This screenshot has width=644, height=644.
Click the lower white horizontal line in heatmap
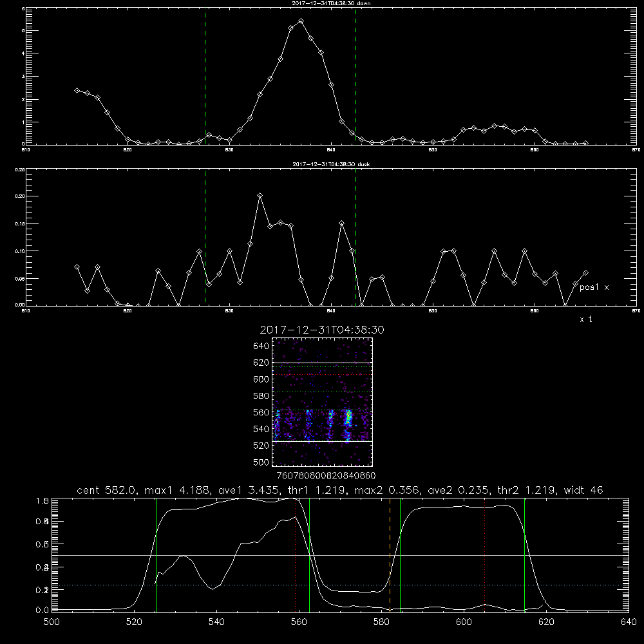click(x=322, y=441)
